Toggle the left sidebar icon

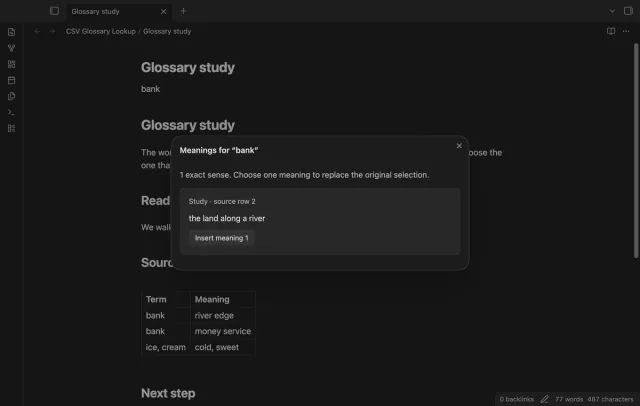tap(54, 11)
